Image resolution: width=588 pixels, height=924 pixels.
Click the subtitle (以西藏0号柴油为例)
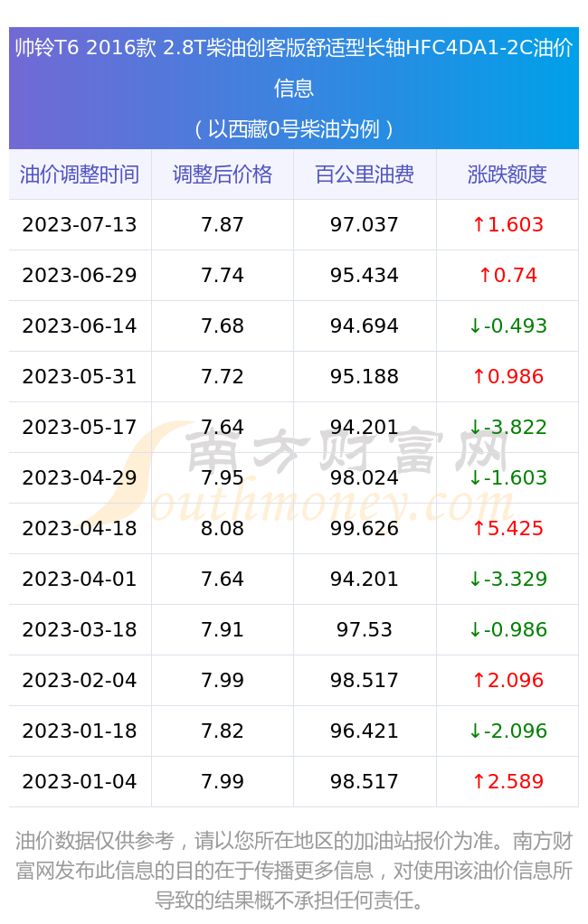tap(294, 128)
